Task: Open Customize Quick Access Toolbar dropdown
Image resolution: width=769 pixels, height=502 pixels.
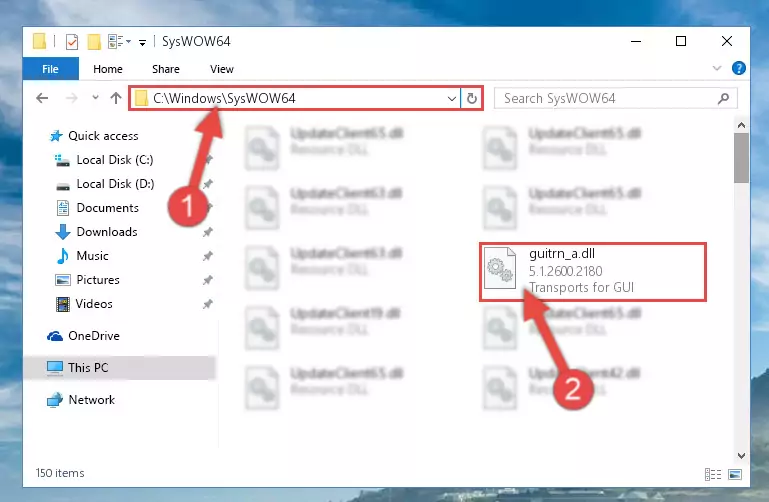Action: click(x=142, y=43)
